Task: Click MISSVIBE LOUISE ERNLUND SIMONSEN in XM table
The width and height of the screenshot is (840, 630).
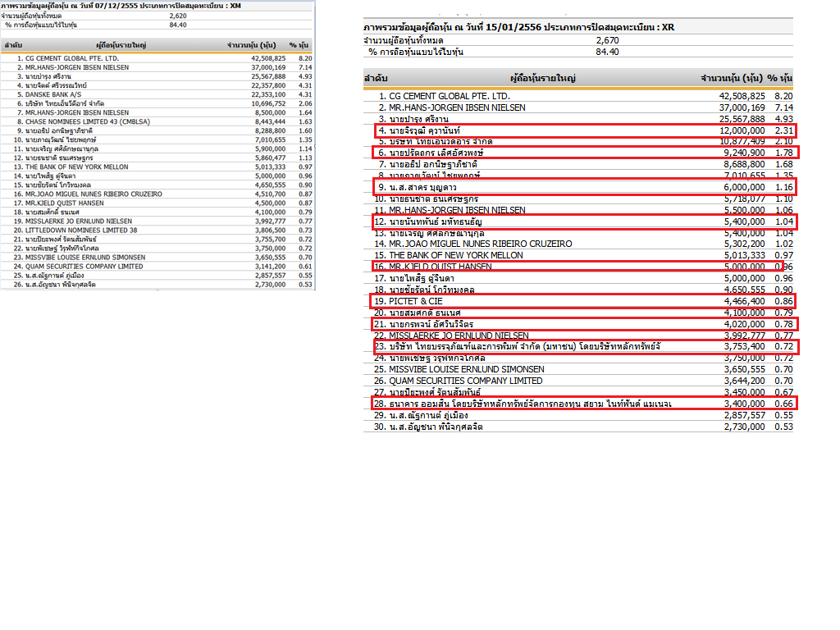Action: (x=84, y=257)
